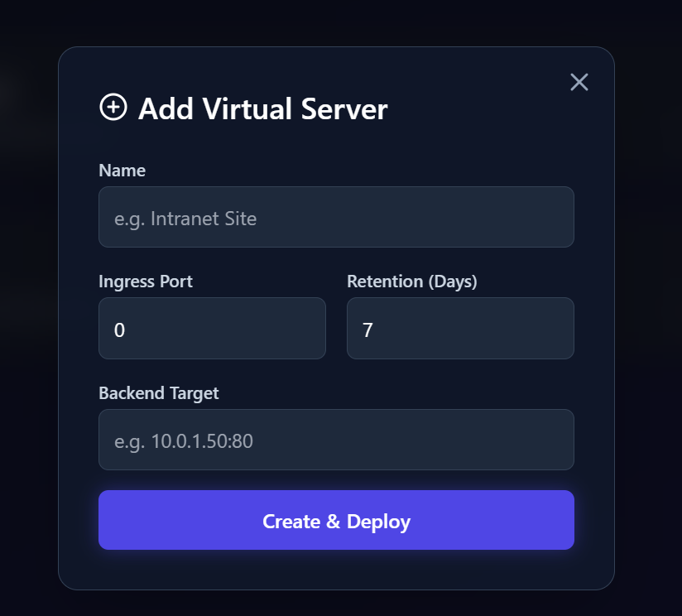The height and width of the screenshot is (616, 682).
Task: Click the Name label above the first field
Action: tap(122, 170)
